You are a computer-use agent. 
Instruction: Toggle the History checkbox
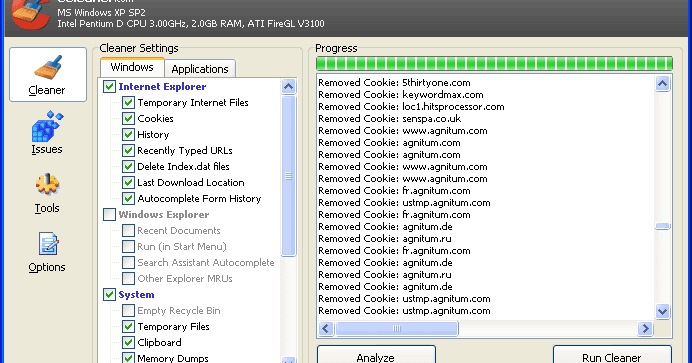(128, 135)
